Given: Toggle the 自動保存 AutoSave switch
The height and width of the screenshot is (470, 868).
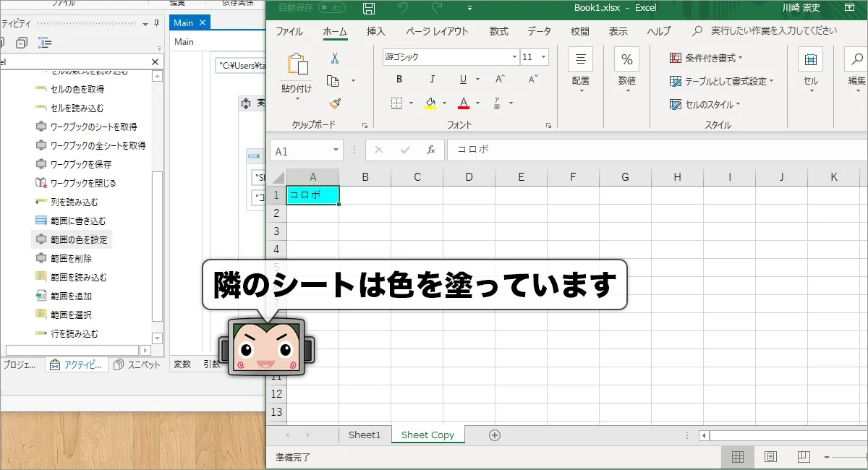Looking at the screenshot, I should pyautogui.click(x=332, y=8).
